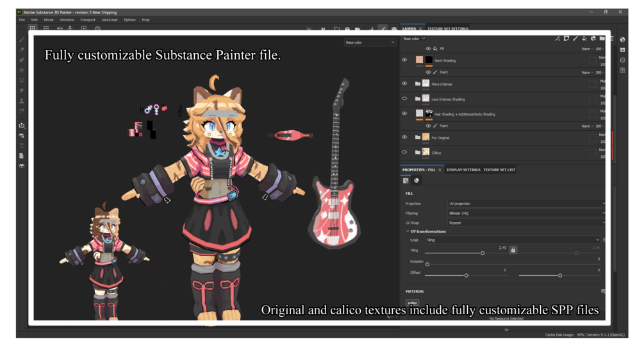Add a folder using the folder icon
The height and width of the screenshot is (354, 644).
coord(602,38)
